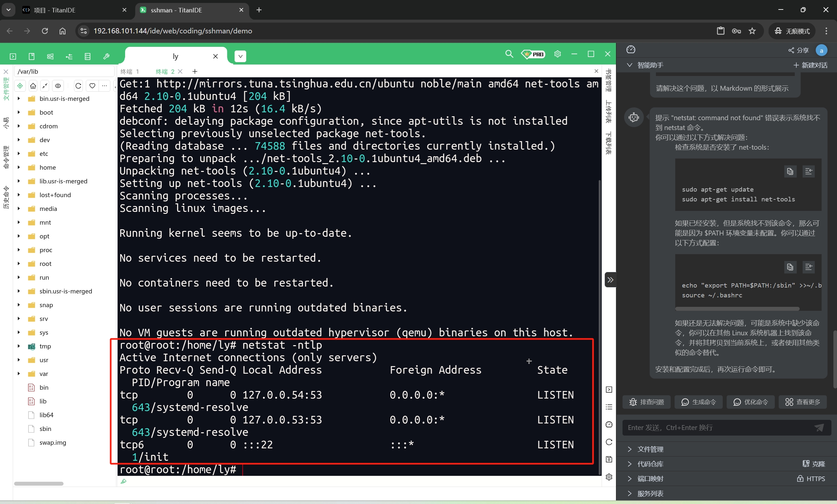The image size is (837, 504).
Task: Open the session dropdown next to ly tab
Action: click(x=240, y=56)
